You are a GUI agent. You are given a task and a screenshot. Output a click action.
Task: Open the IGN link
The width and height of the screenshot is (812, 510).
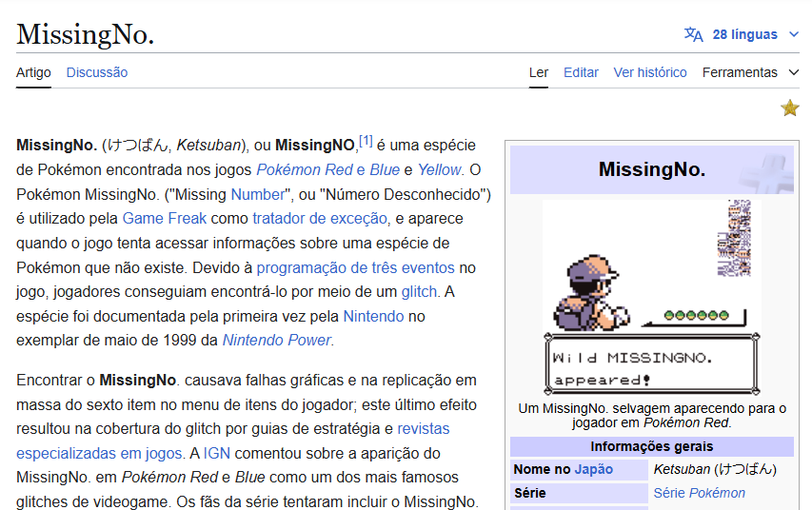coord(216,454)
